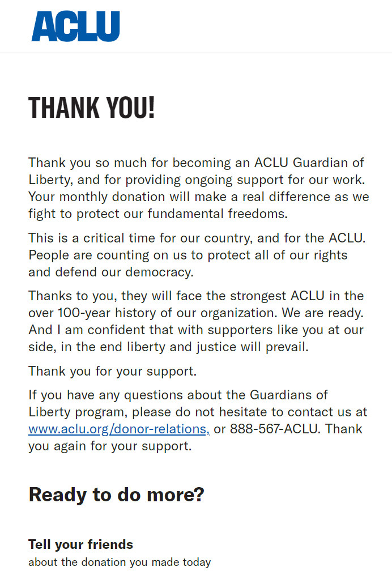Open the www.aclu.org/donor-relations link
Viewport: 392px width, 584px height.
point(119,429)
